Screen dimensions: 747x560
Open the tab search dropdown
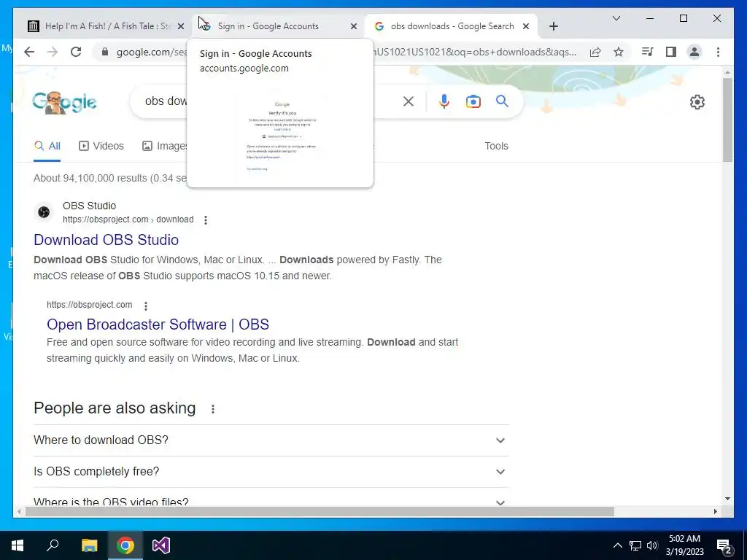click(x=616, y=18)
